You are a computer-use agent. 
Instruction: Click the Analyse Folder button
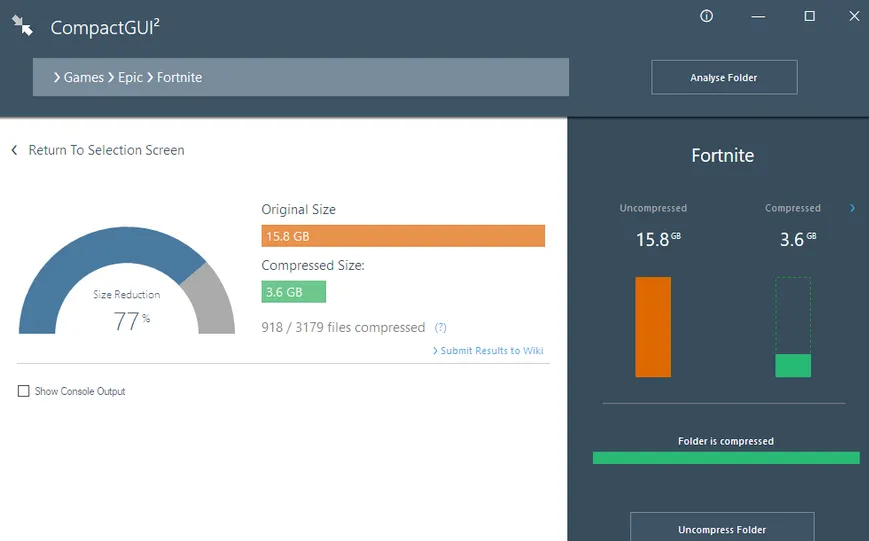click(x=724, y=78)
